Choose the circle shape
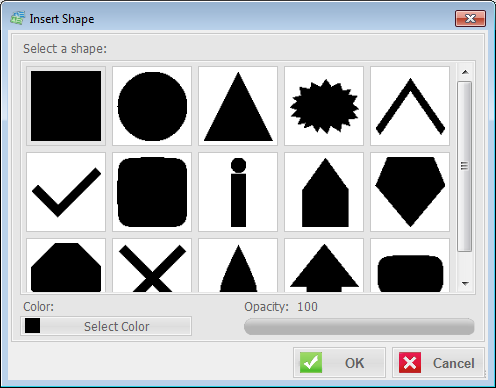The image size is (496, 388). [152, 106]
